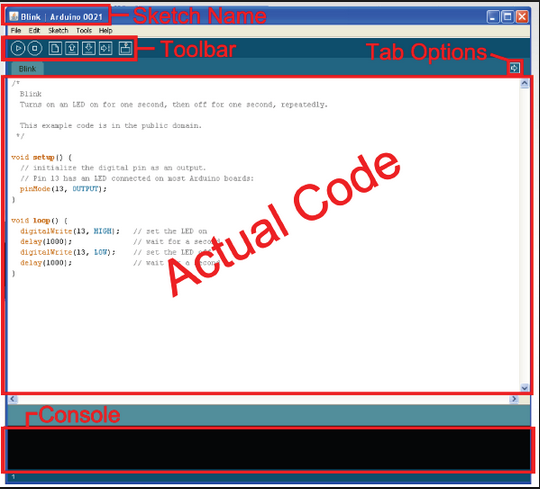Image resolution: width=540 pixels, height=489 pixels.
Task: Open the tab options dropdown arrow
Action: [514, 68]
